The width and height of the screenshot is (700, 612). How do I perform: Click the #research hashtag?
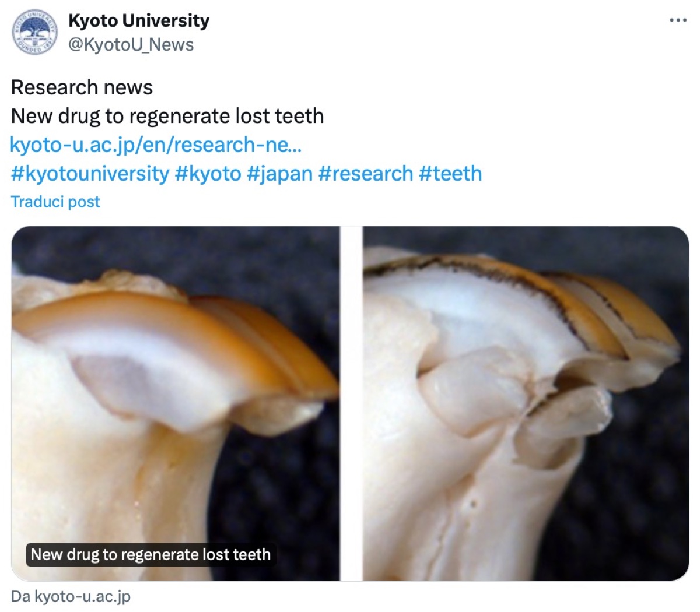pyautogui.click(x=366, y=174)
